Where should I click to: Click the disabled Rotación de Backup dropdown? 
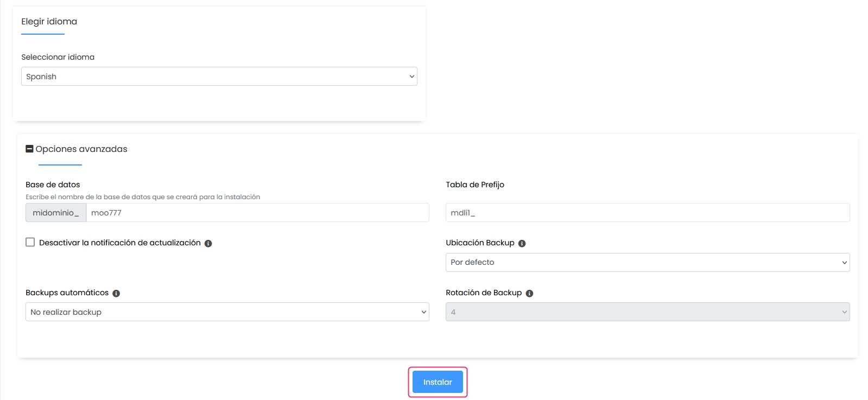(647, 312)
